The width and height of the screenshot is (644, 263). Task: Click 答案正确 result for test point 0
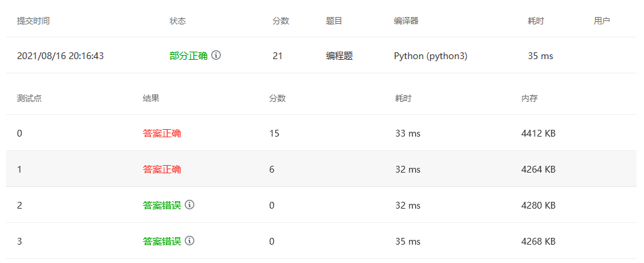pos(162,133)
